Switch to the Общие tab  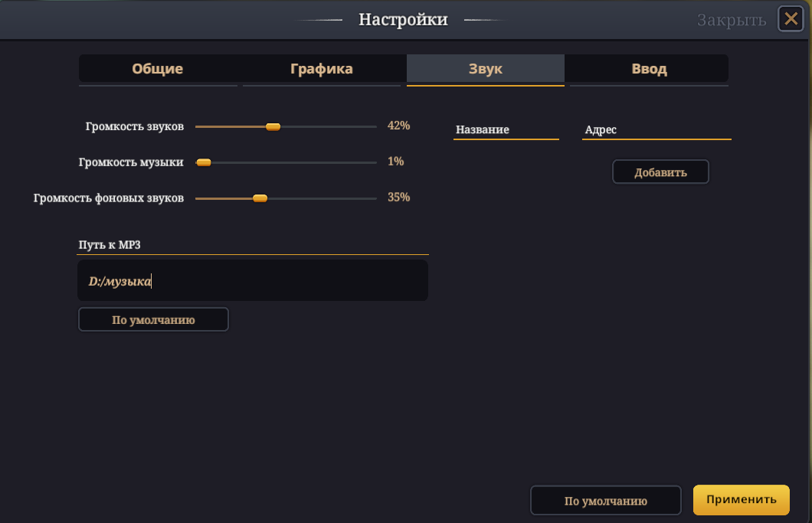click(158, 69)
